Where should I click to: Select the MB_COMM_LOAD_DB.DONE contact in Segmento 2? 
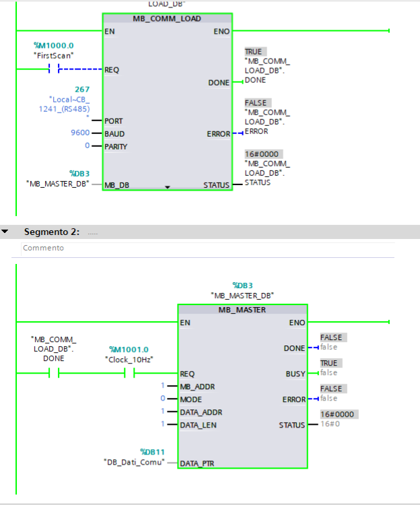(54, 373)
